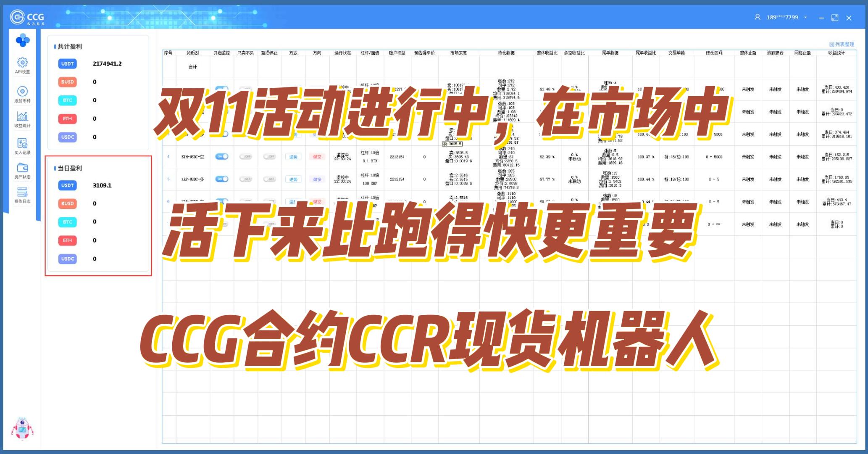Click 做空 button in ETH-USDT-空 row

pyautogui.click(x=317, y=157)
